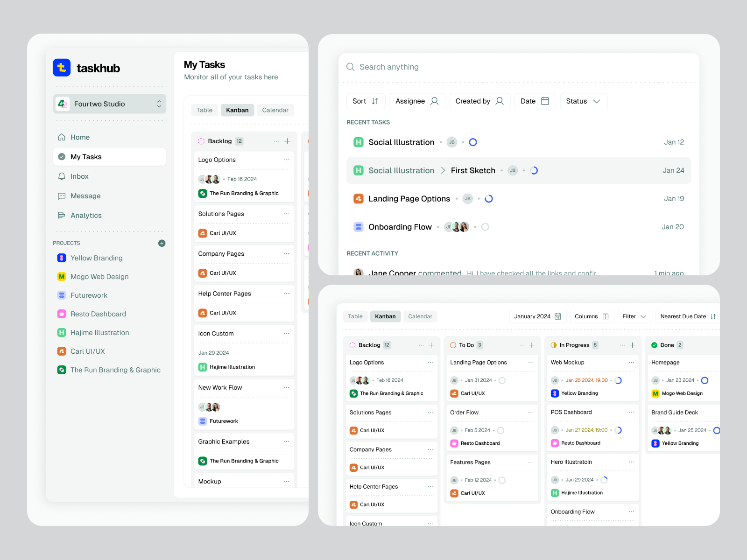Mark Social Illustration task as complete

[x=473, y=142]
